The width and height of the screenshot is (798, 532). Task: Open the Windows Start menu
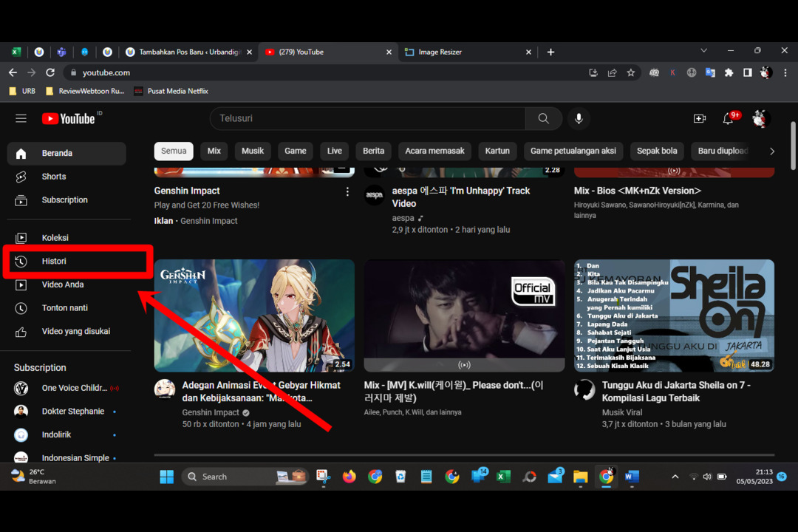click(166, 477)
